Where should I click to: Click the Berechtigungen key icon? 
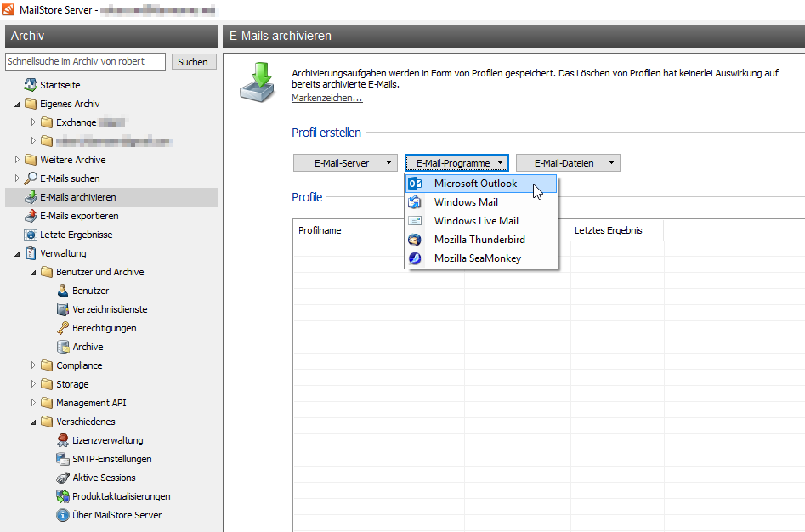click(x=63, y=328)
